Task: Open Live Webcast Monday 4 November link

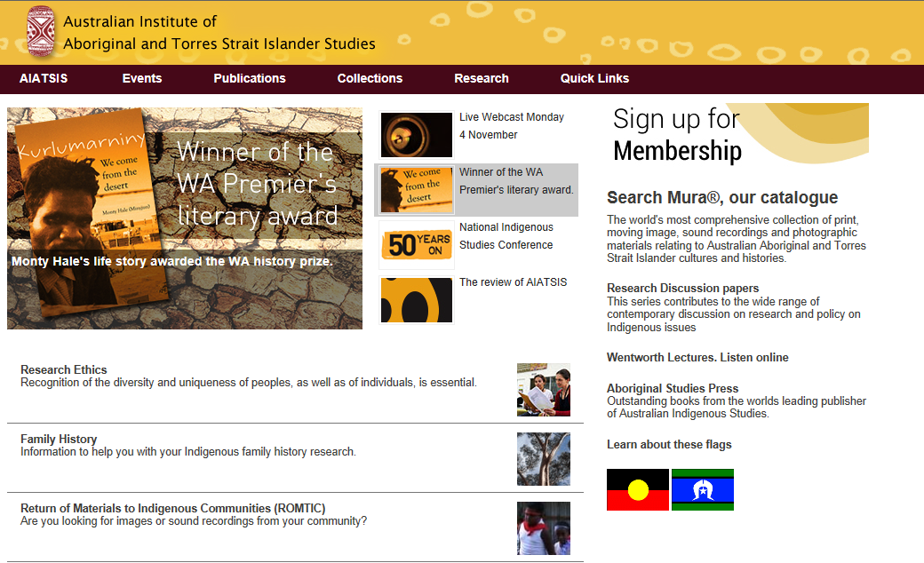Action: click(512, 126)
